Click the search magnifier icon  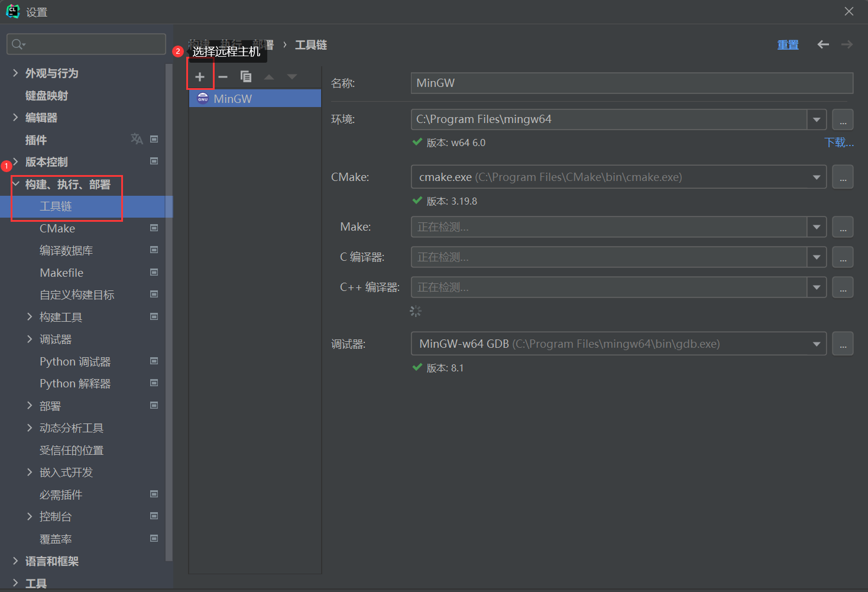[x=18, y=44]
